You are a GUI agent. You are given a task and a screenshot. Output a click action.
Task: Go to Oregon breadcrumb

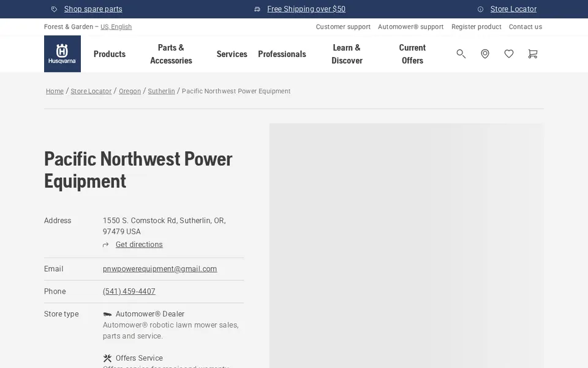coord(130,91)
